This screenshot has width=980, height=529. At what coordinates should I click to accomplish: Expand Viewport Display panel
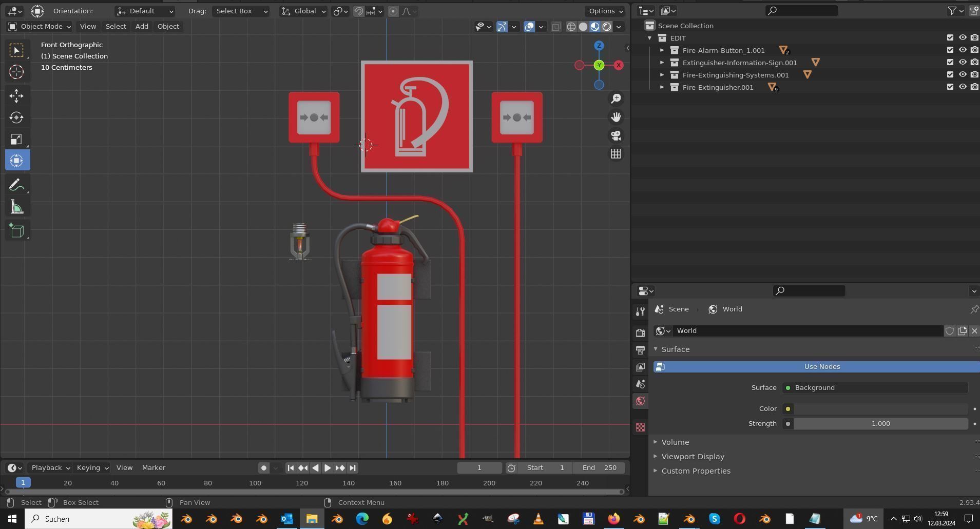[693, 457]
